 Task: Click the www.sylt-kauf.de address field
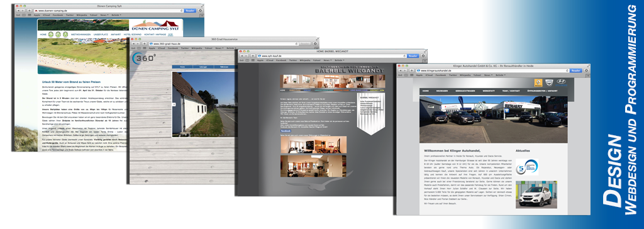click(x=331, y=56)
